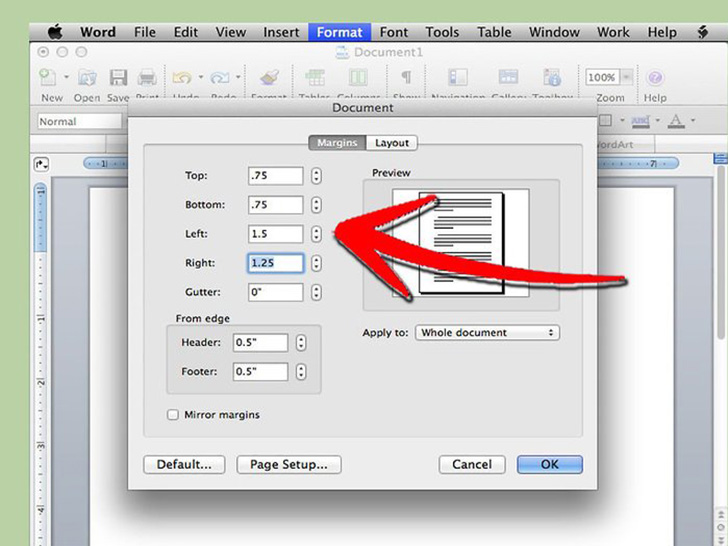Click the OK button
Image resolution: width=728 pixels, height=546 pixels.
point(550,464)
